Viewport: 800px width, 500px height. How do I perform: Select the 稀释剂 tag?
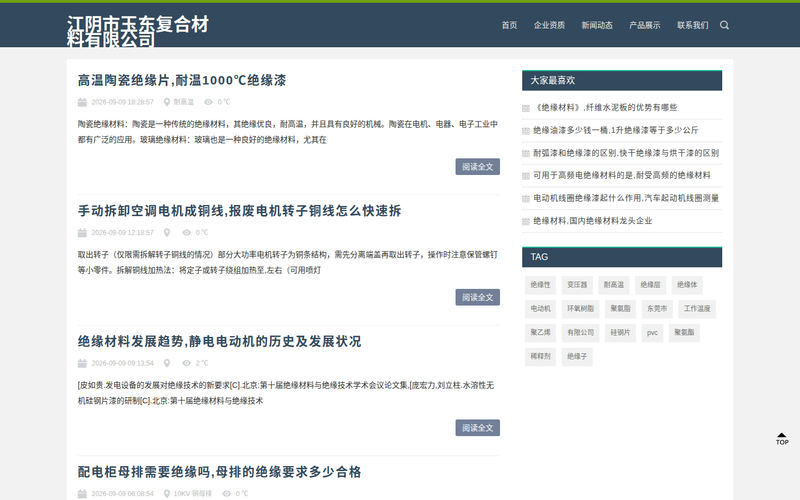click(540, 356)
